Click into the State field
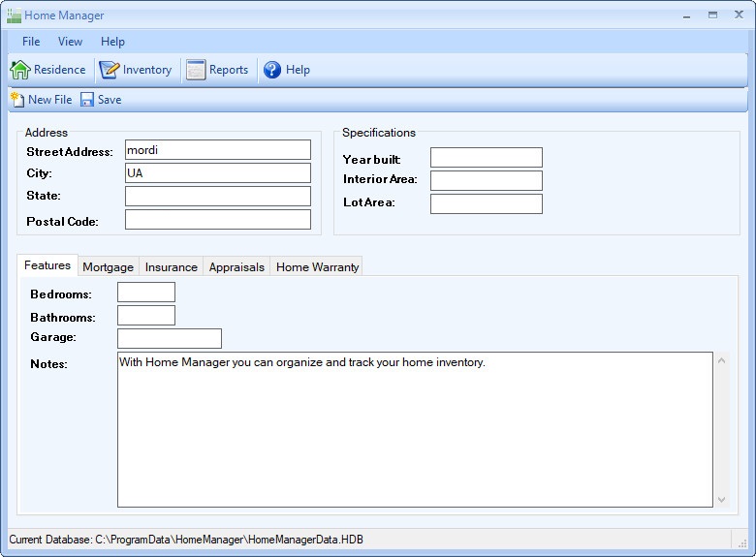756x557 pixels. (x=218, y=196)
